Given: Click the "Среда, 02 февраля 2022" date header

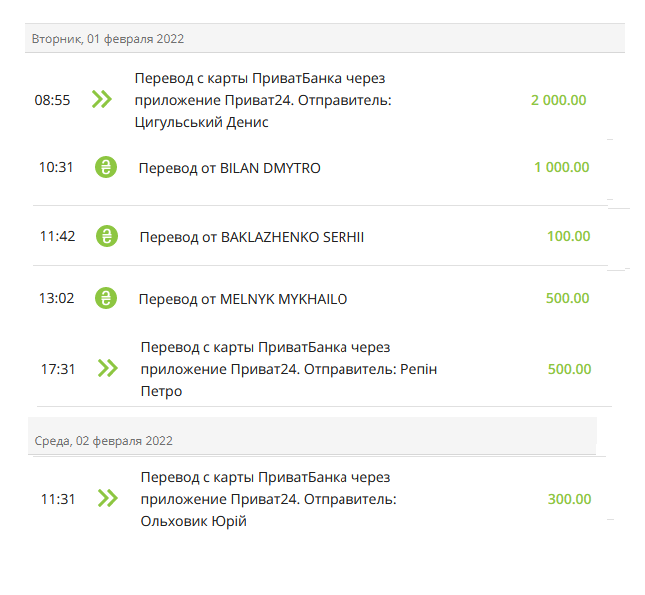Looking at the screenshot, I should [102, 440].
